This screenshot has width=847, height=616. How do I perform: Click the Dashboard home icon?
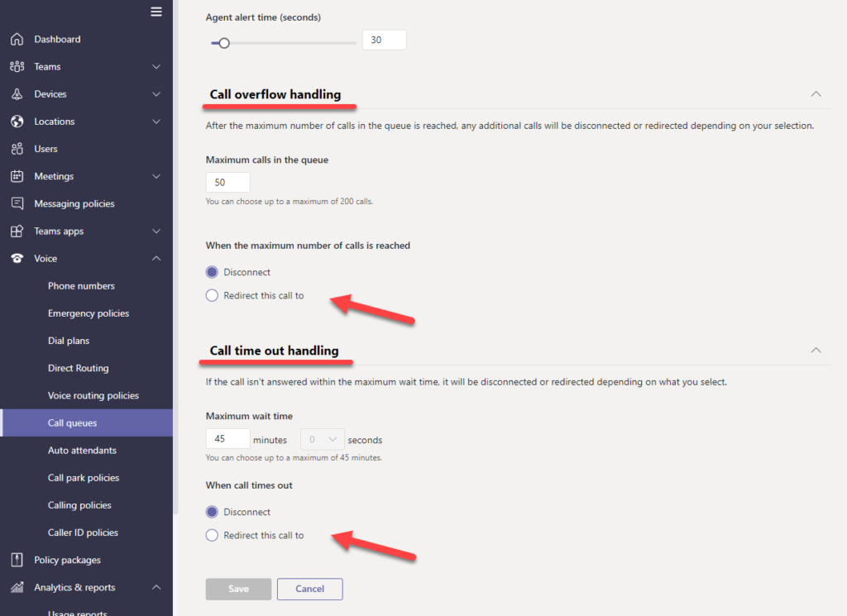17,39
